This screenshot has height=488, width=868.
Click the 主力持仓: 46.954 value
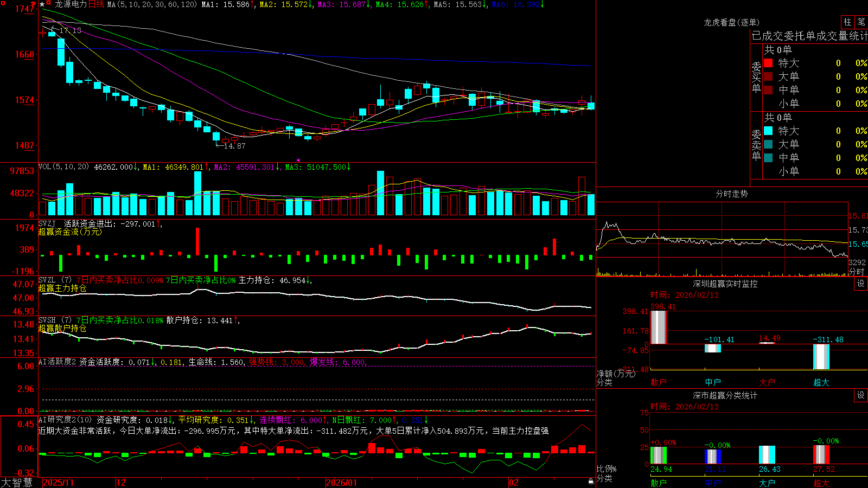[x=275, y=280]
